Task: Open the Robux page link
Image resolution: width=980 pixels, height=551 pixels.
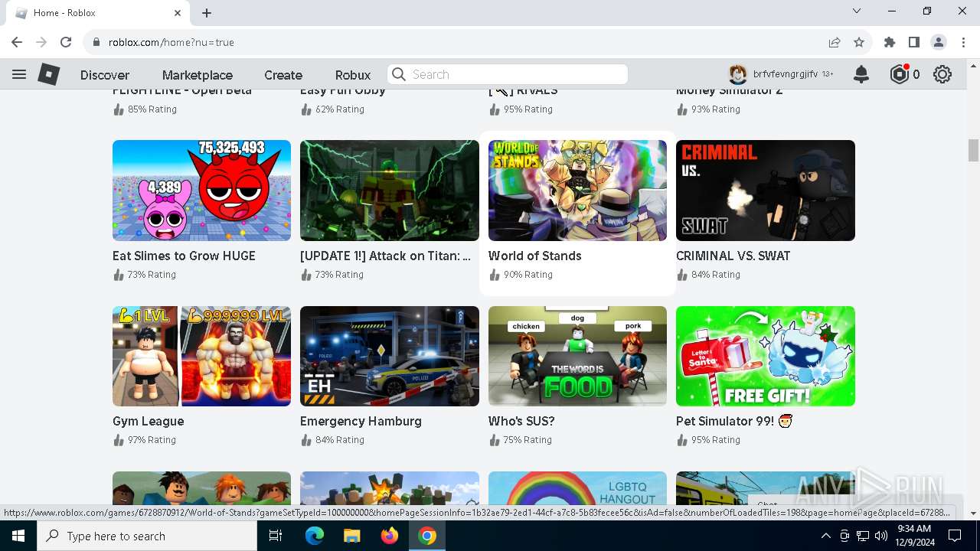Action: click(353, 75)
